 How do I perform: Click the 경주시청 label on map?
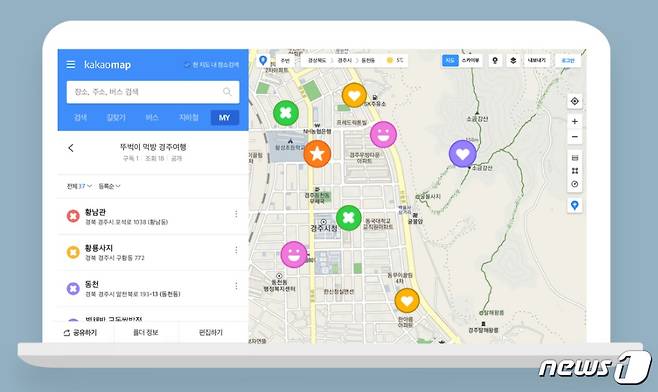pyautogui.click(x=324, y=228)
